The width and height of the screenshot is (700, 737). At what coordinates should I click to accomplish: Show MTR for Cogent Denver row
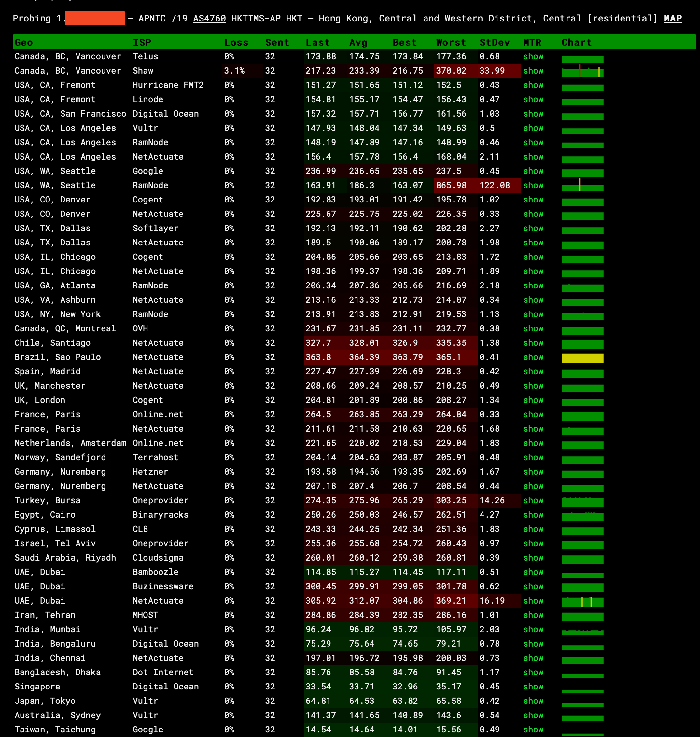click(533, 200)
